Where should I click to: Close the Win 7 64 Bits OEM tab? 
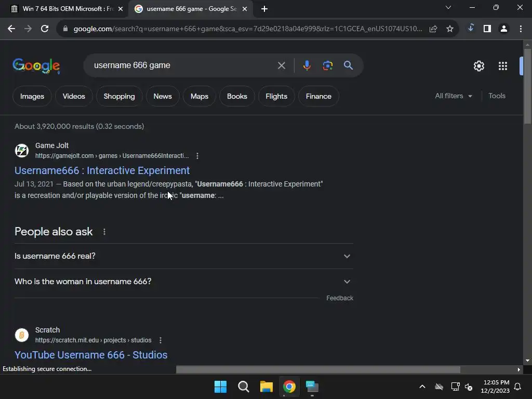point(121,9)
